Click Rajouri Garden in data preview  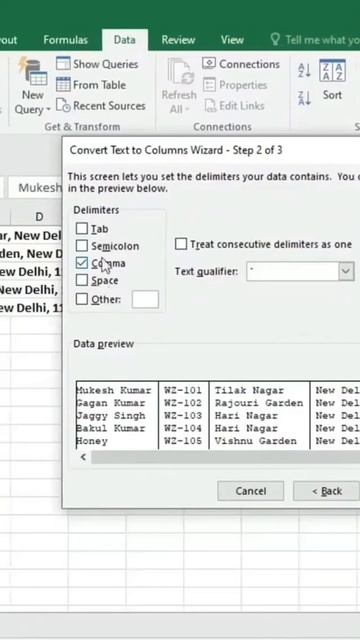pyautogui.click(x=259, y=403)
